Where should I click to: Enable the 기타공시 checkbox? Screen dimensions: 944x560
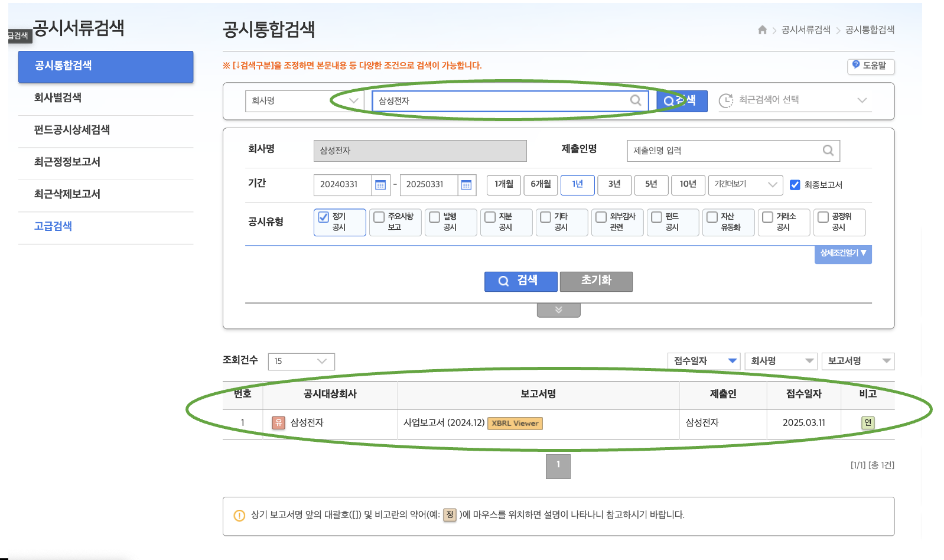[x=546, y=217]
